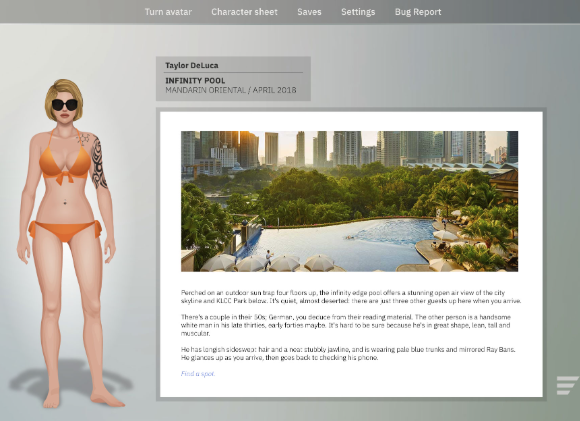Open the Bug Report page
The height and width of the screenshot is (421, 580).
[418, 12]
